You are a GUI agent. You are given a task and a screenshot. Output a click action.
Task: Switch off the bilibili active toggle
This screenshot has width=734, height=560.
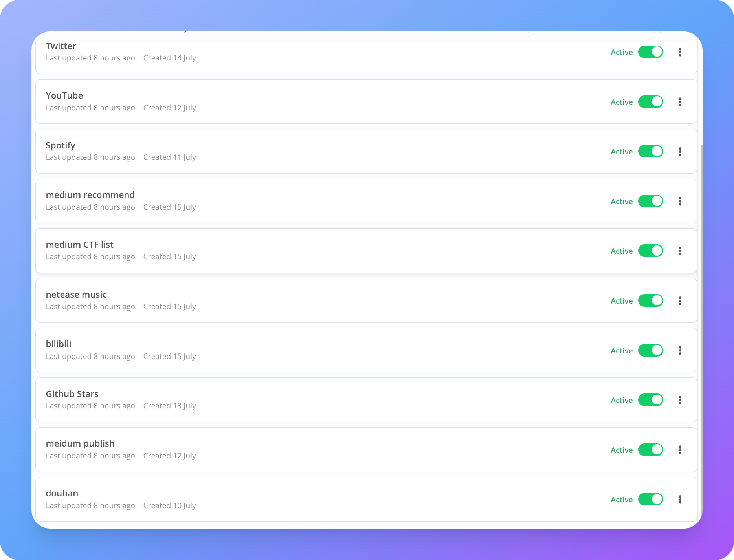click(x=650, y=350)
